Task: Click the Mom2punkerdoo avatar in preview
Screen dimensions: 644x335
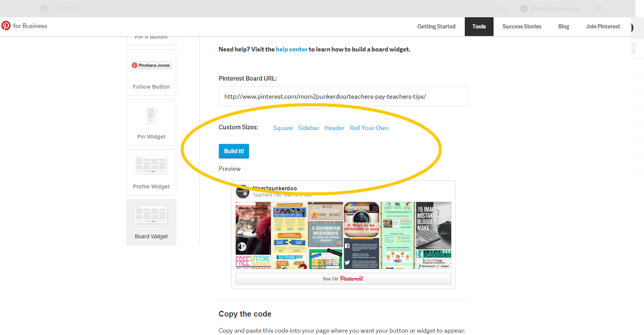Action: 243,192
